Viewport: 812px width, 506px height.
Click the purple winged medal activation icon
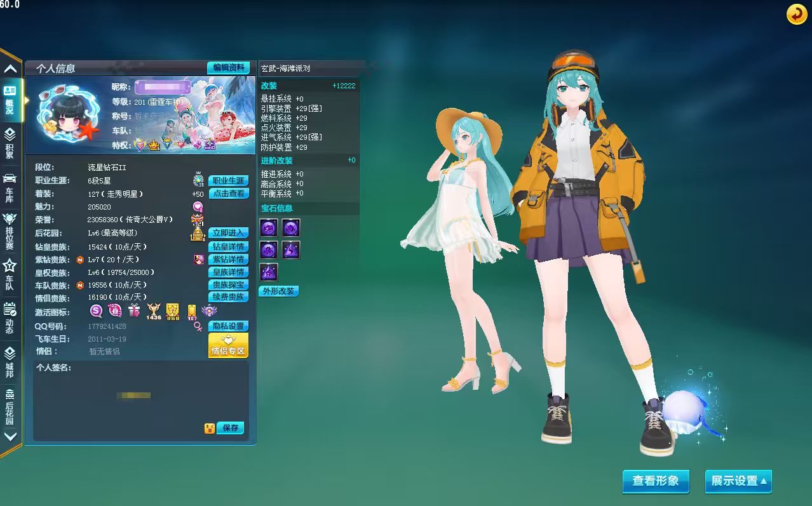pos(210,311)
